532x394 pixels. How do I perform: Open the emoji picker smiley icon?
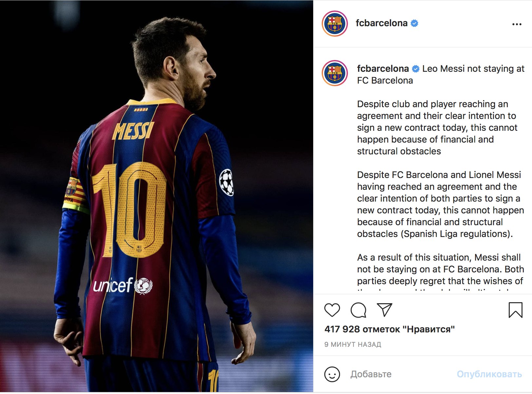(332, 374)
